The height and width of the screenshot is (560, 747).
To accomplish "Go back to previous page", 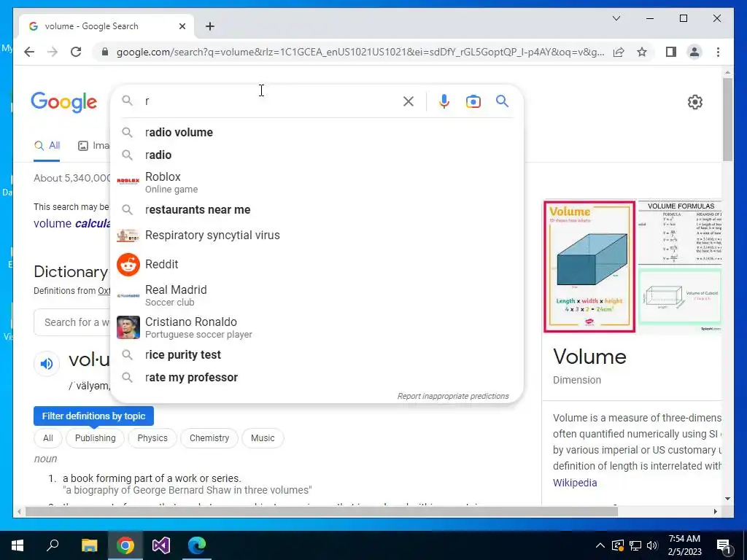I will 29,52.
